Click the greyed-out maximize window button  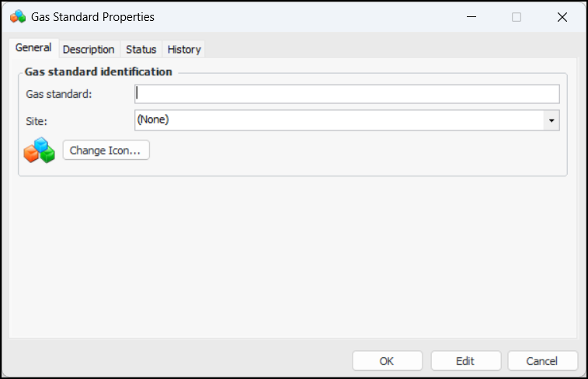click(517, 17)
